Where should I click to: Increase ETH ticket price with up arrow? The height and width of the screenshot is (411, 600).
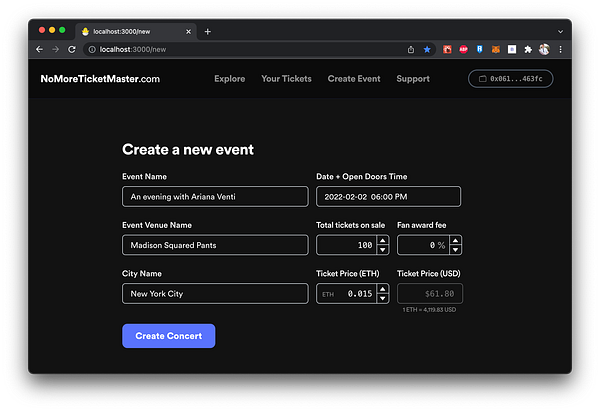[x=383, y=289]
